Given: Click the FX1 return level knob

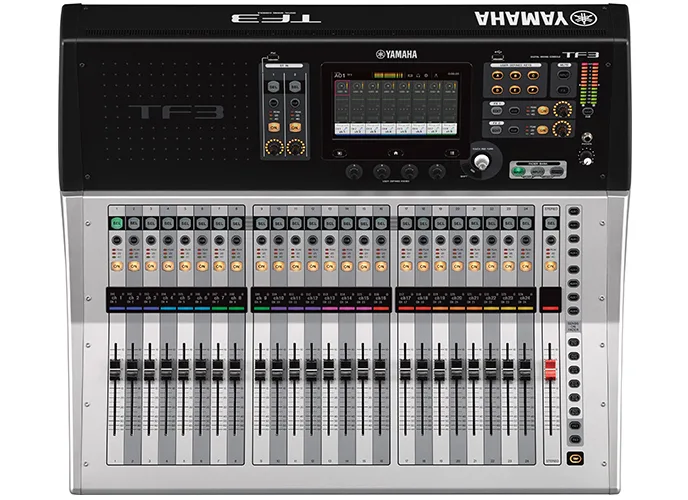Looking at the screenshot, I should tap(563, 110).
